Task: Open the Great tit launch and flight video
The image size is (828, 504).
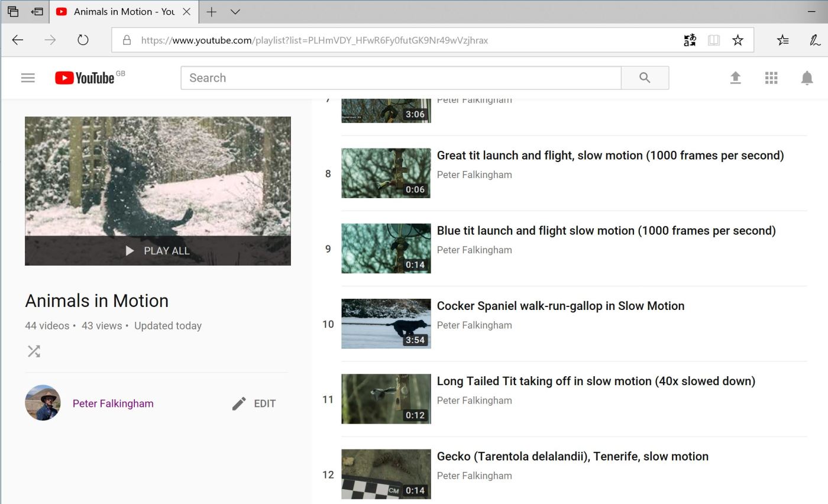Action: pyautogui.click(x=610, y=156)
